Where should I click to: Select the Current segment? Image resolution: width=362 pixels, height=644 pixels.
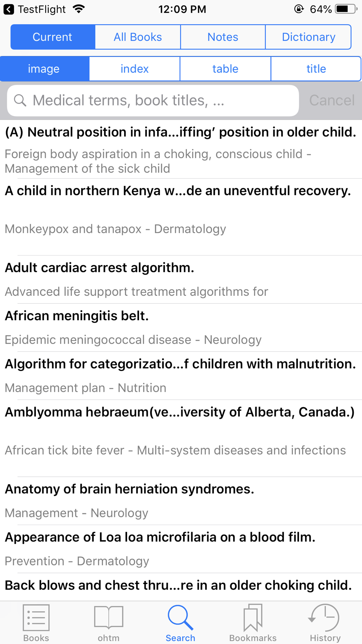(x=53, y=37)
